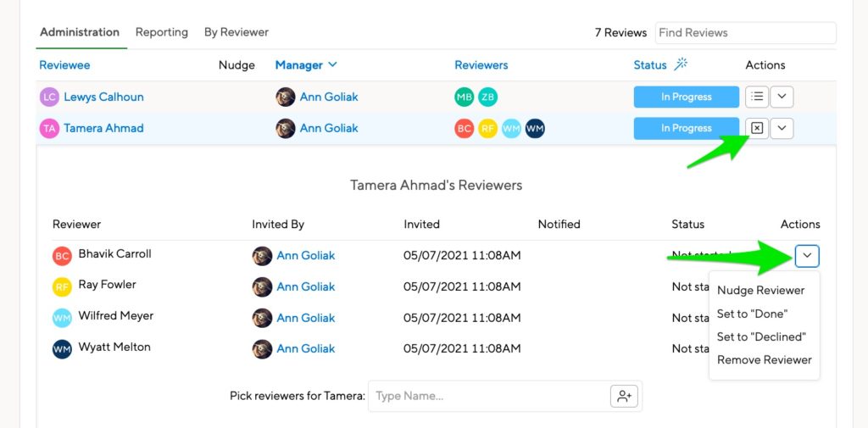
Task: Focus the Find Reviews search field
Action: click(746, 33)
